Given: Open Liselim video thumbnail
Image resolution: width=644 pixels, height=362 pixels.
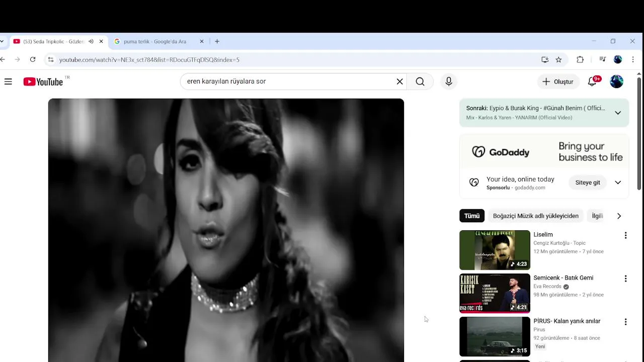Looking at the screenshot, I should tap(495, 250).
